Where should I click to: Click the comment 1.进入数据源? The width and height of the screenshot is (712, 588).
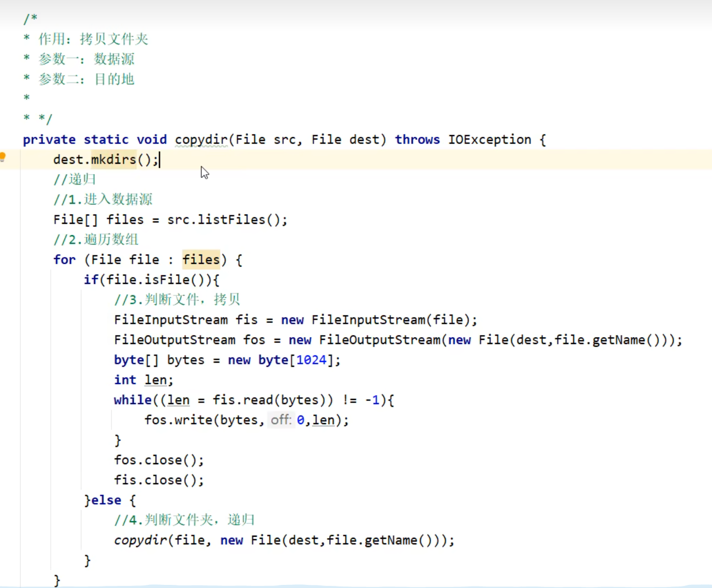103,199
